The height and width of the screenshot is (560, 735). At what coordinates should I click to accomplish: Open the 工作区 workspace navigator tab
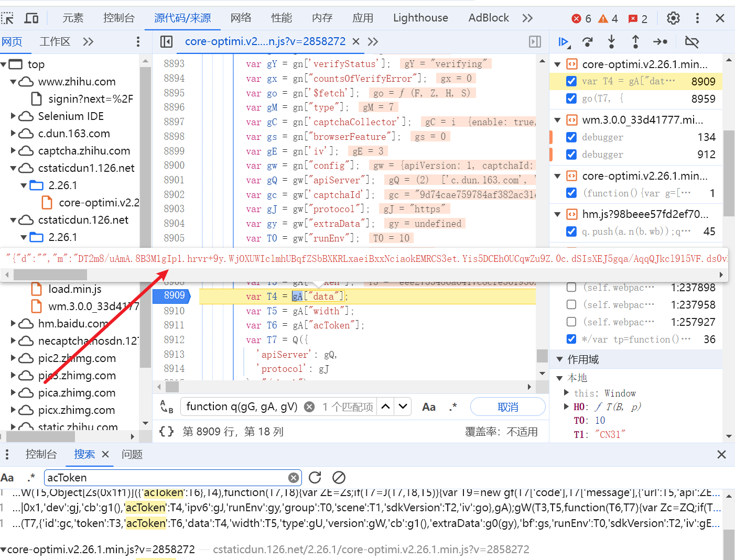coord(55,41)
